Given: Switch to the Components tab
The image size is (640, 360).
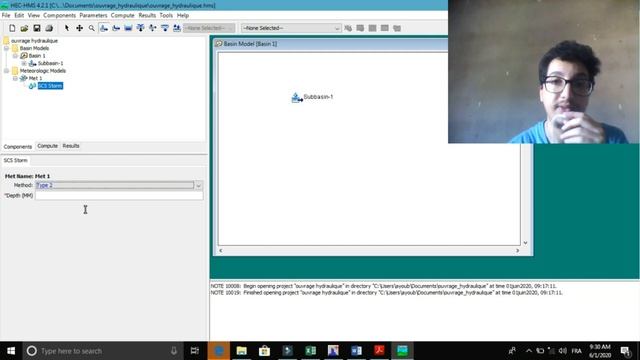Looking at the screenshot, I should coord(18,147).
